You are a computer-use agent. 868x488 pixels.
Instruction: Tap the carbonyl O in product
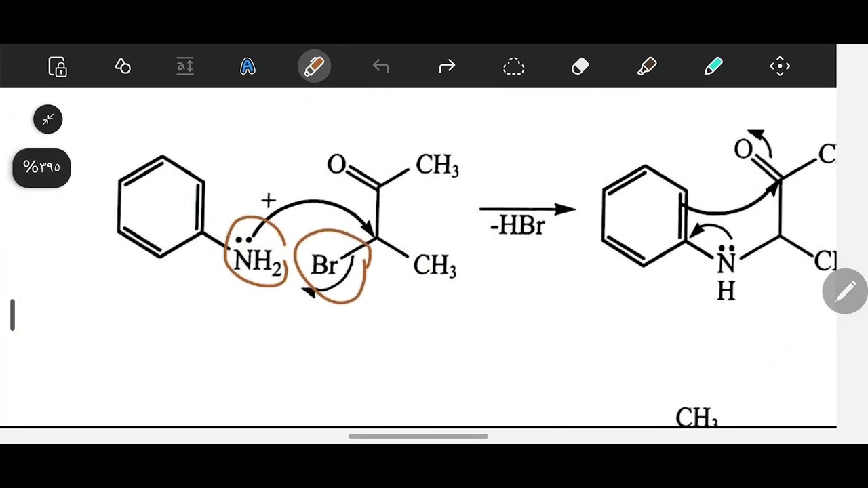click(743, 150)
